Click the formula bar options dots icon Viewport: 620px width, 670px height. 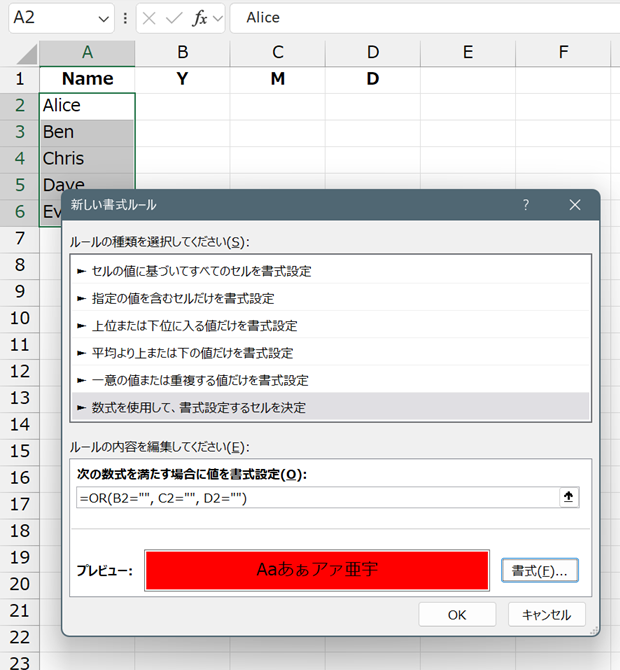point(125,18)
